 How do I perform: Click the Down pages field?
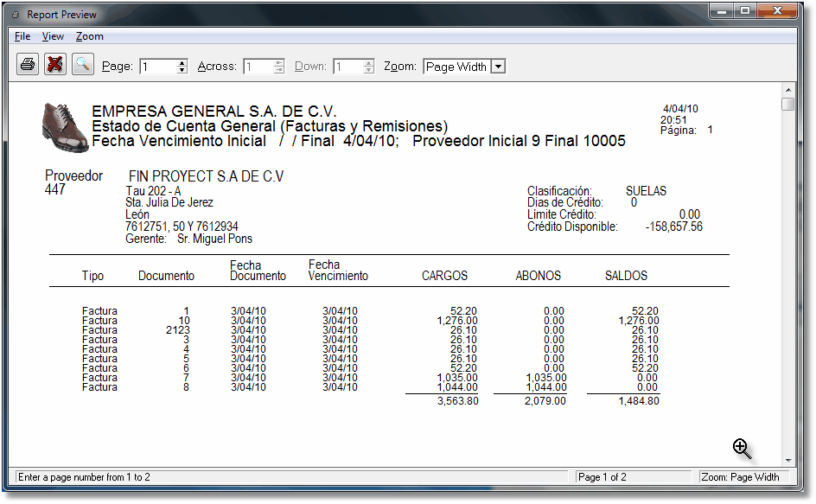347,67
